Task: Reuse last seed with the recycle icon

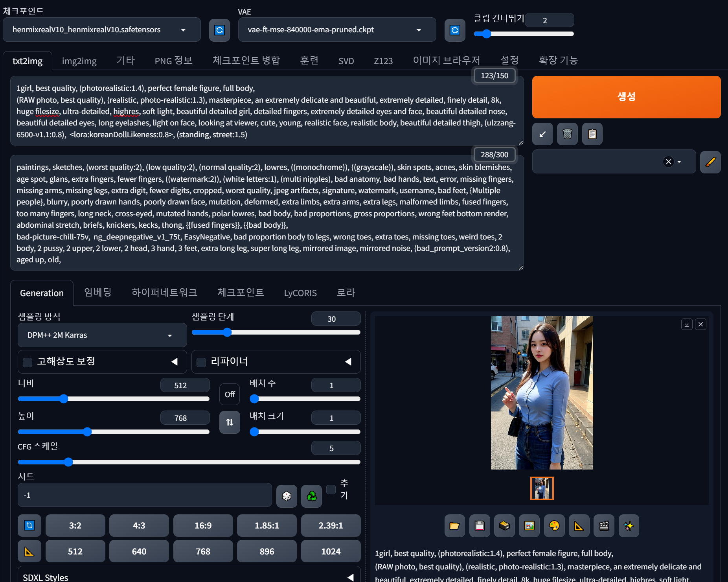Action: [x=311, y=496]
